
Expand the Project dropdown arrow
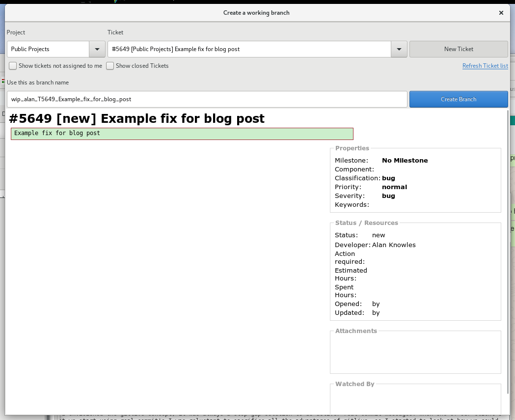[96, 49]
